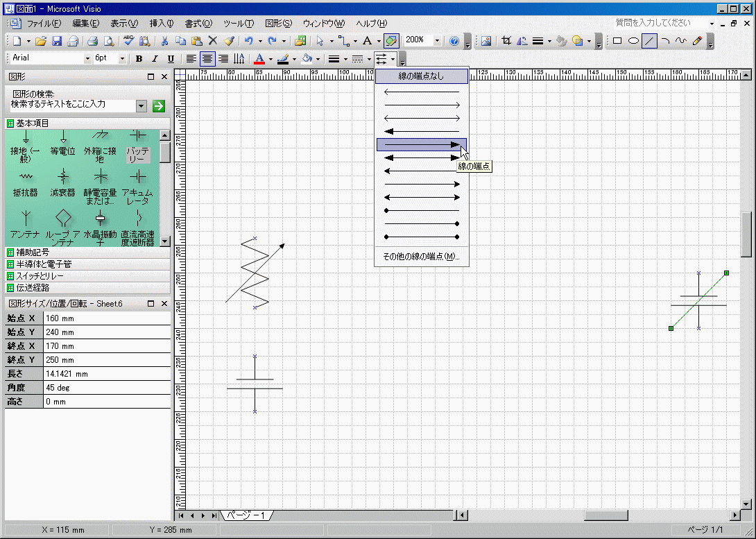
Task: Select 線の端点なし option
Action: pyautogui.click(x=421, y=76)
